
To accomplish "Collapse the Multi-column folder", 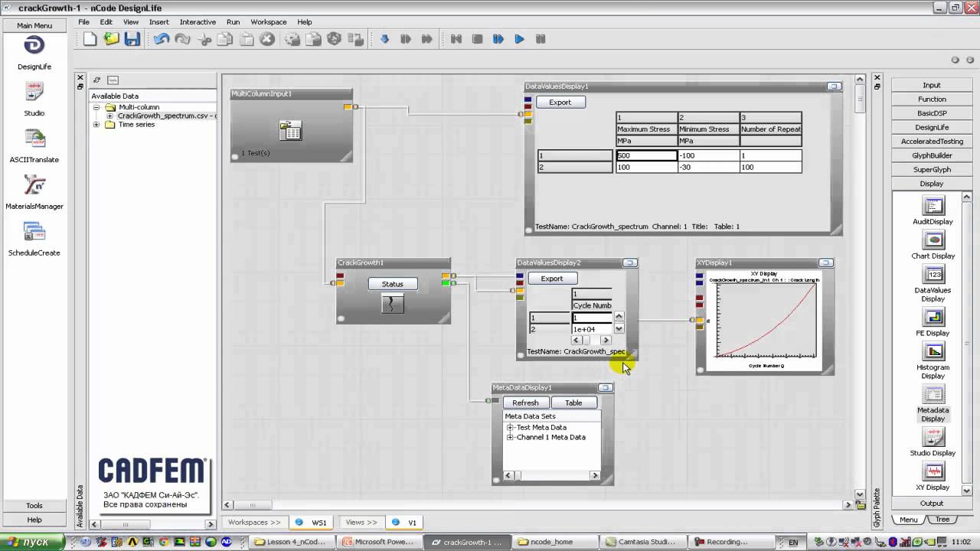I will (96, 108).
